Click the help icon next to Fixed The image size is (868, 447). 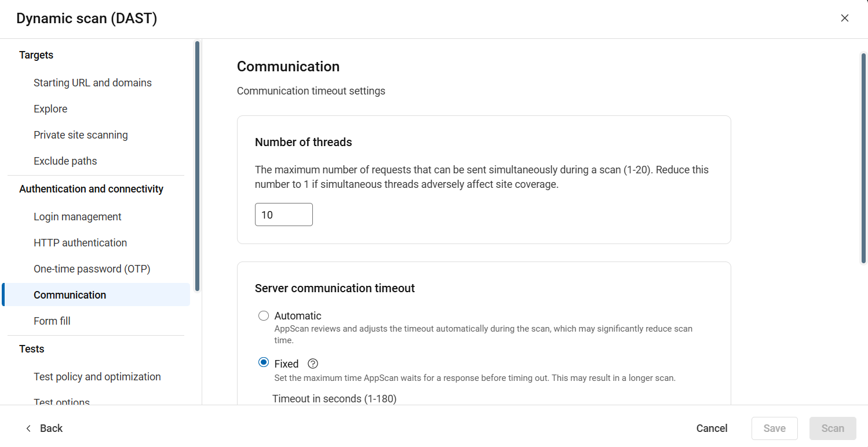tap(313, 364)
